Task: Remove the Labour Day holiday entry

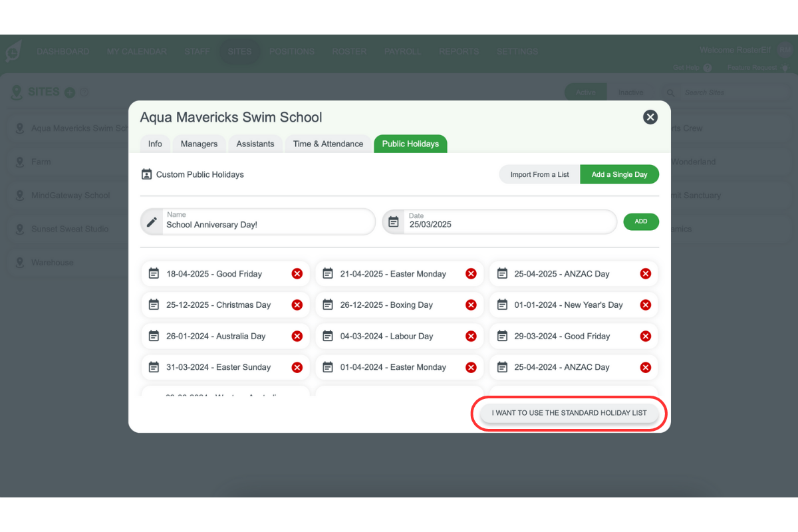Action: (x=471, y=336)
